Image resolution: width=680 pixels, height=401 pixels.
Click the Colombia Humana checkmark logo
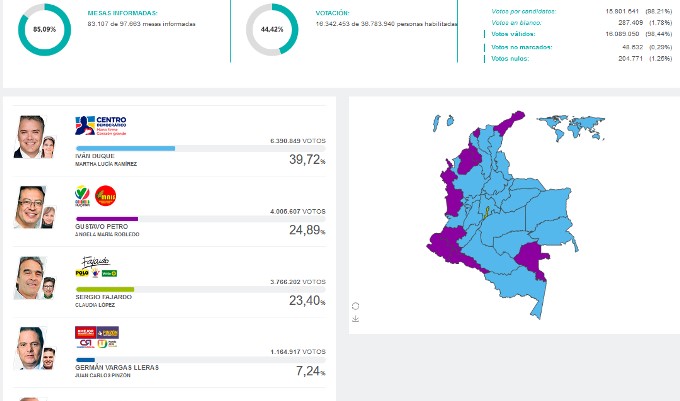click(82, 195)
